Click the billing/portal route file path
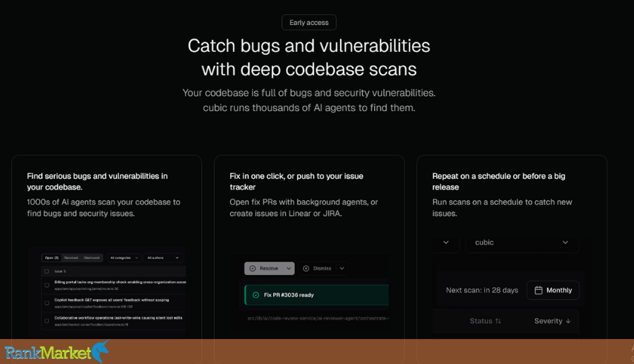Image resolution: width=634 pixels, height=364 pixels. coord(86,289)
